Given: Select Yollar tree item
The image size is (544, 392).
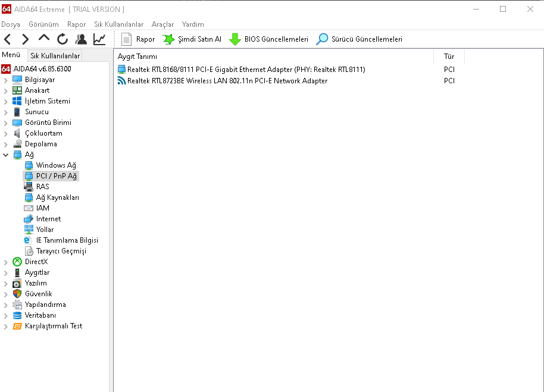Looking at the screenshot, I should (x=45, y=230).
